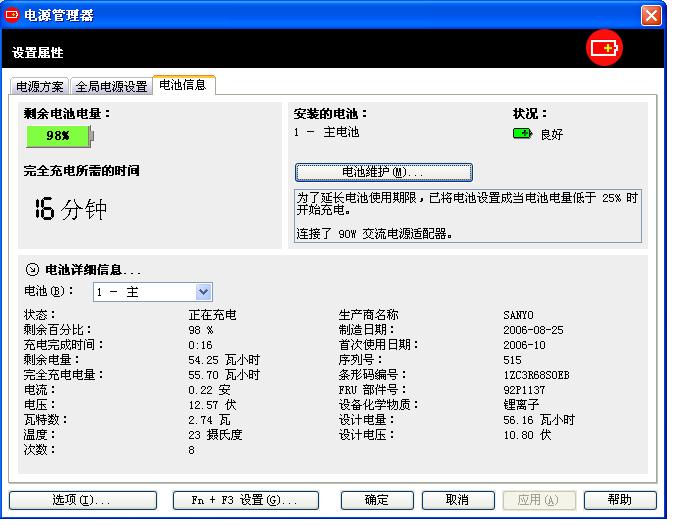Confirm with the 确定 button
700x525 pixels.
point(377,500)
